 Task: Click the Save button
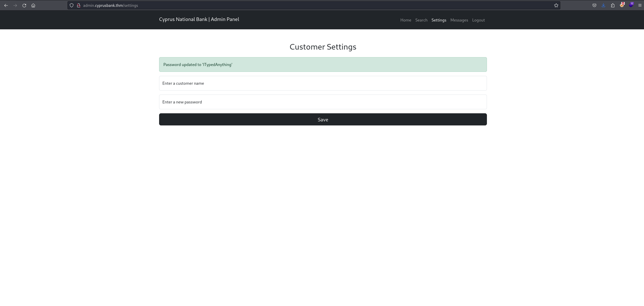[x=323, y=119]
